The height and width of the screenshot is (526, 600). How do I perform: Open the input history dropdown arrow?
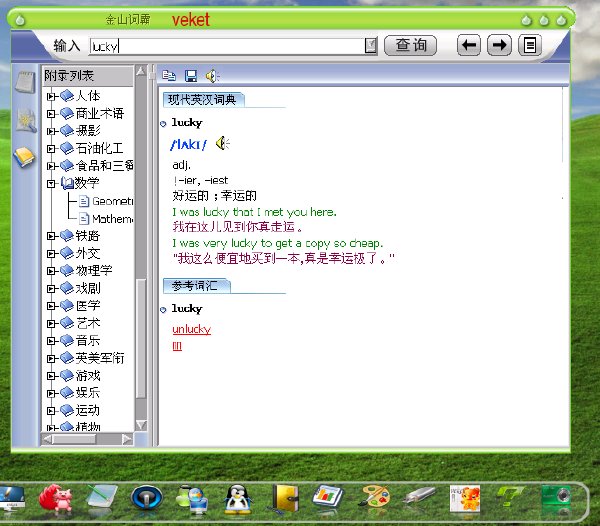[370, 46]
